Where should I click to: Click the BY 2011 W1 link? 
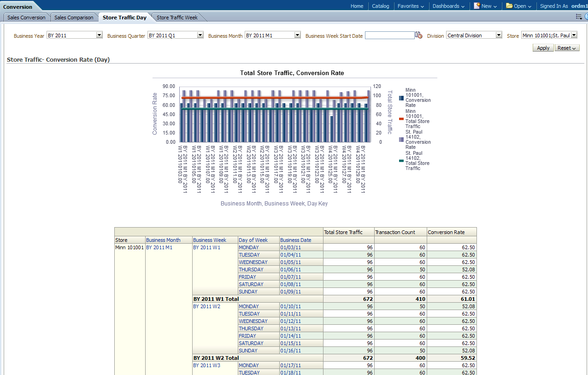click(x=206, y=247)
